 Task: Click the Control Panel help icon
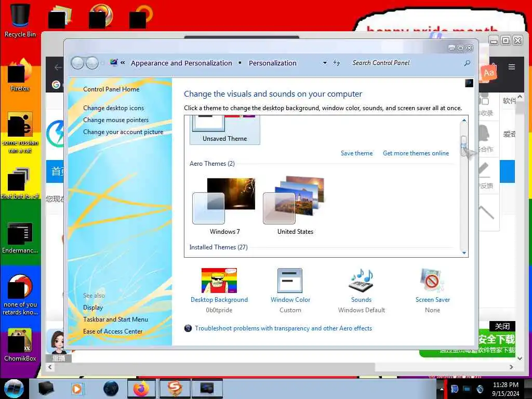tap(469, 83)
